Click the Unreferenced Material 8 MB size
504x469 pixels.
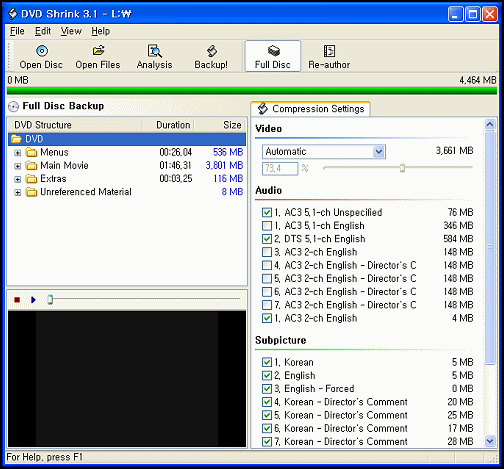(232, 192)
